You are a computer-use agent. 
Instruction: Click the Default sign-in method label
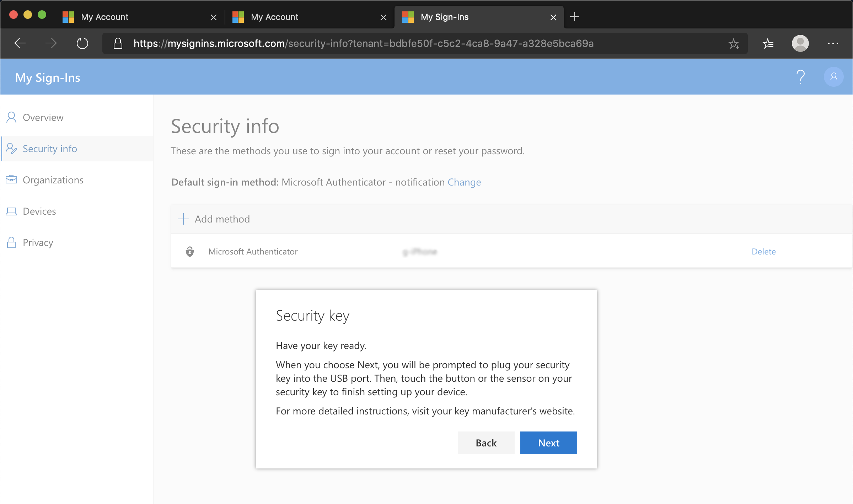coord(225,182)
